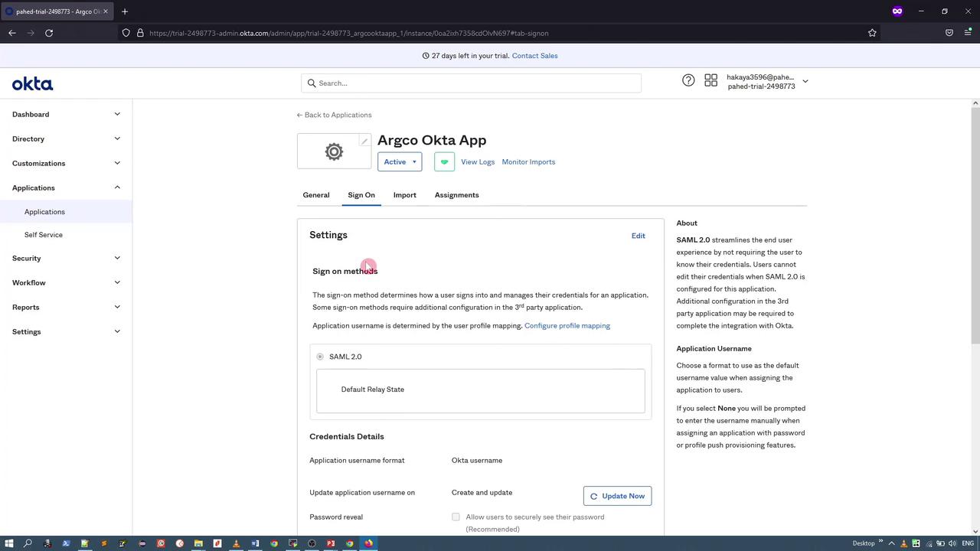Select the SAML 2.0 radio button
The width and height of the screenshot is (980, 551).
pos(320,357)
